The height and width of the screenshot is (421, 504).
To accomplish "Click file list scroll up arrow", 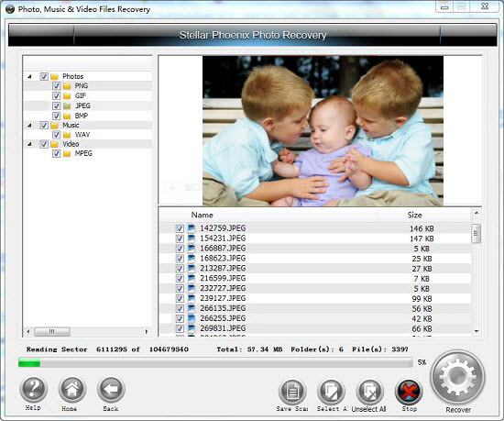I will click(477, 213).
